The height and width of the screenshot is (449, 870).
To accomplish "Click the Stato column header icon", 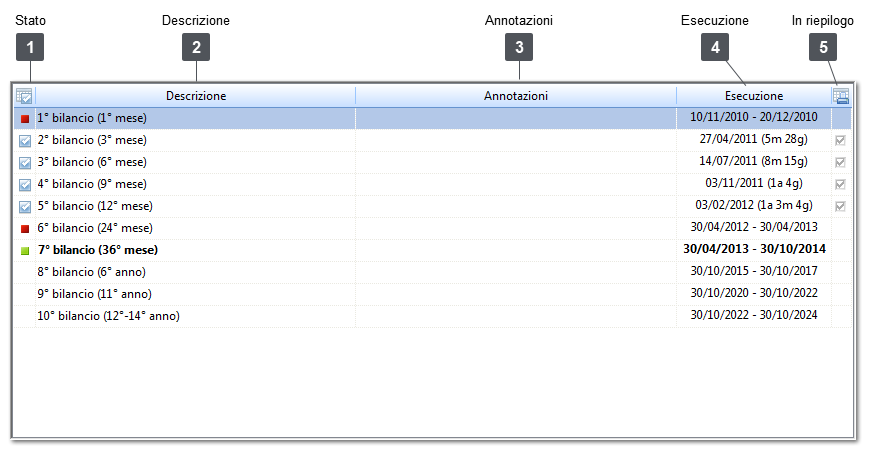I will [24, 96].
